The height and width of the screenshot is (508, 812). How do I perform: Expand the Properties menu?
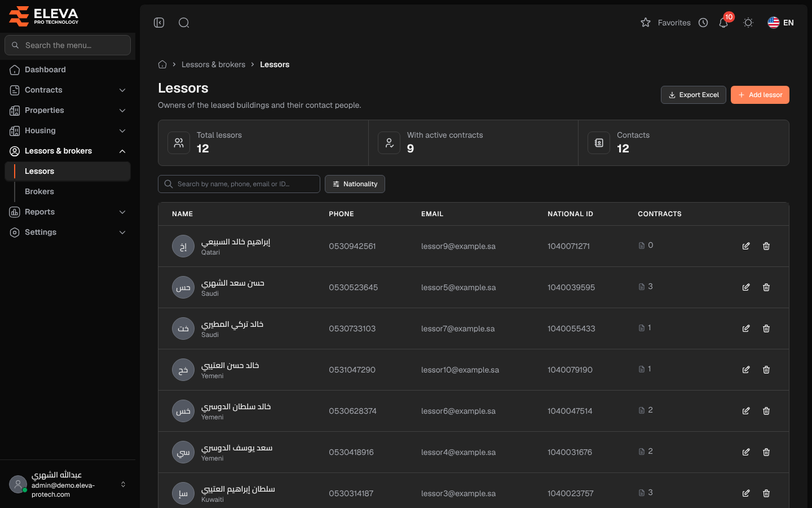coord(68,110)
